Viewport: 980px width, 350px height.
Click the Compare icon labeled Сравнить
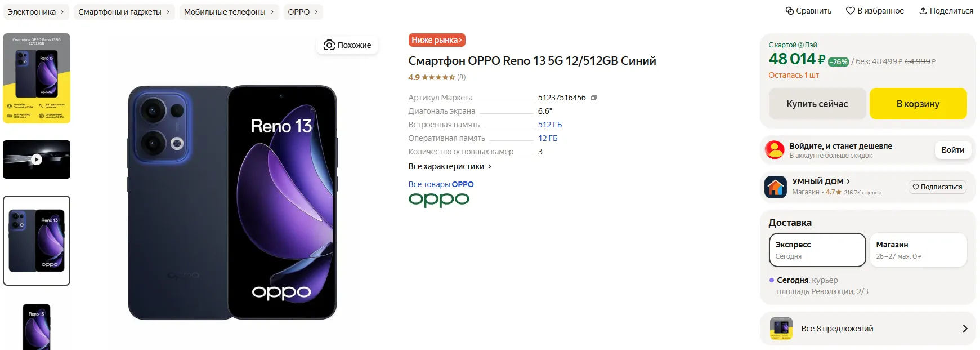click(x=790, y=11)
